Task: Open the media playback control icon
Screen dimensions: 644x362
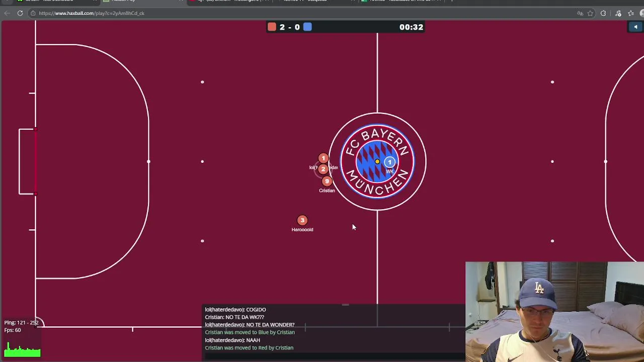Action: click(x=618, y=13)
